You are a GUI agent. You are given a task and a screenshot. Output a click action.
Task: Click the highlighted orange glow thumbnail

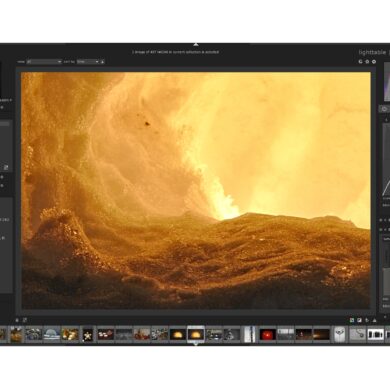pyautogui.click(x=196, y=334)
